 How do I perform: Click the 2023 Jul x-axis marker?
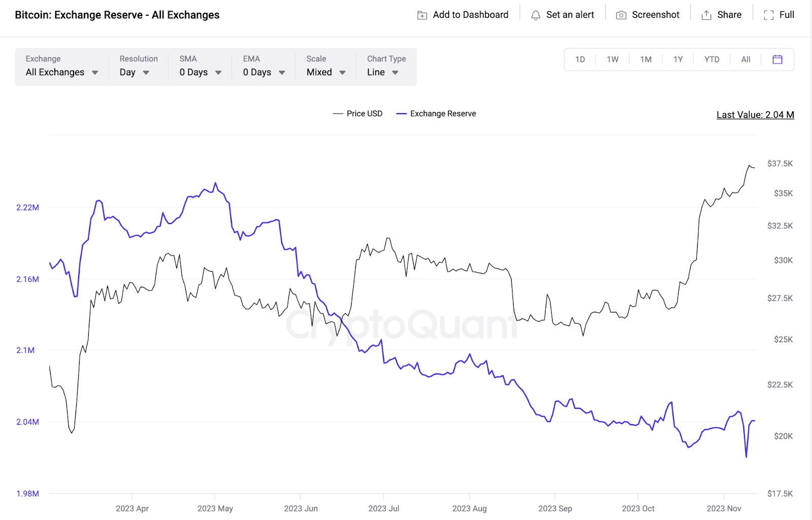pos(384,508)
